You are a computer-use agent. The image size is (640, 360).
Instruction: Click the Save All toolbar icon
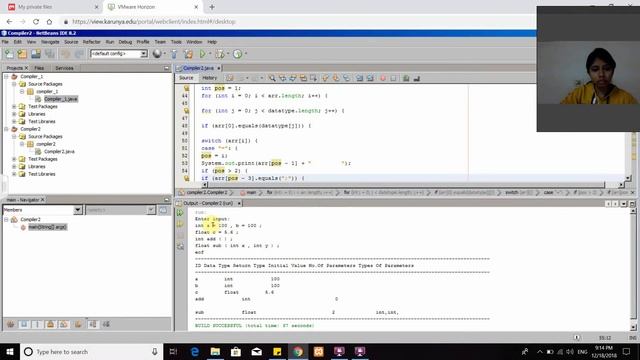[x=50, y=53]
